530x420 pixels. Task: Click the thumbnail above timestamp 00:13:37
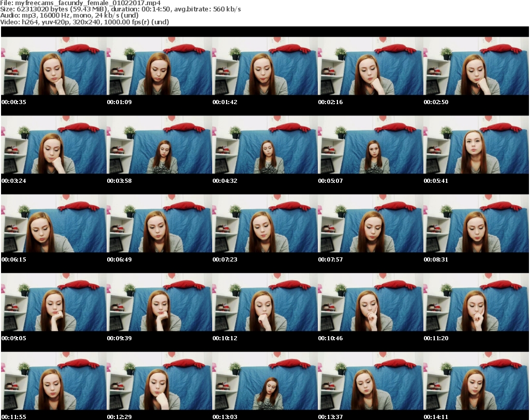[371, 381]
